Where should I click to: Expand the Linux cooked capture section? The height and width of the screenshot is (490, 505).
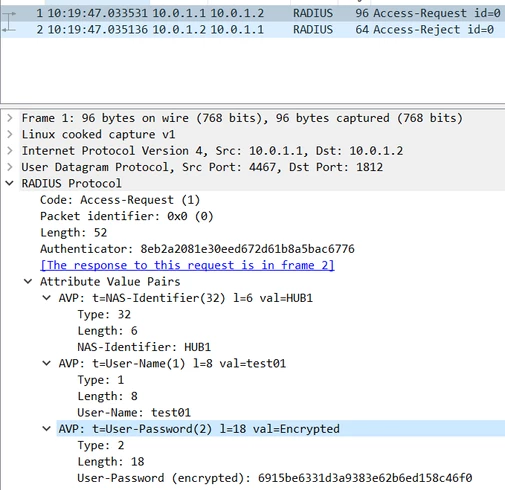pos(10,134)
